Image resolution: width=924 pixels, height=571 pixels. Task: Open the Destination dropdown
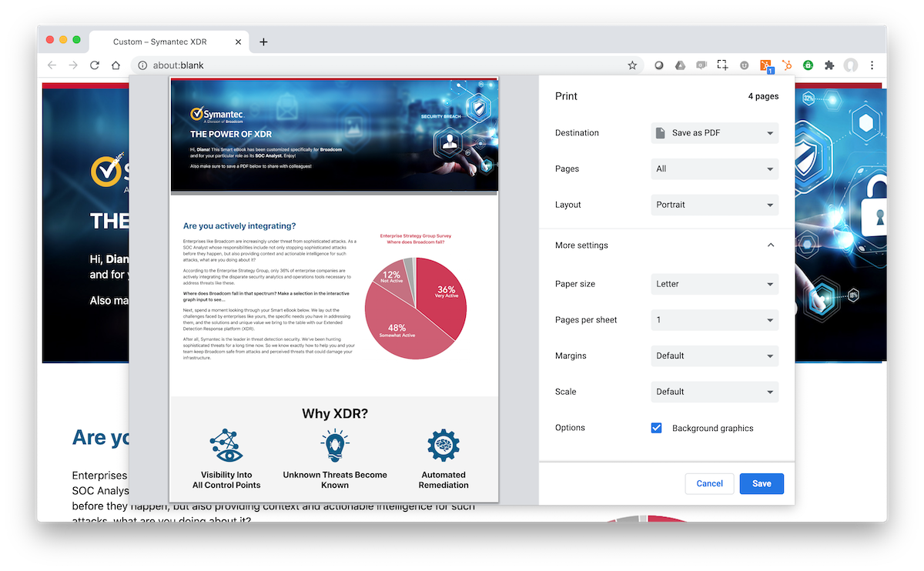[715, 133]
